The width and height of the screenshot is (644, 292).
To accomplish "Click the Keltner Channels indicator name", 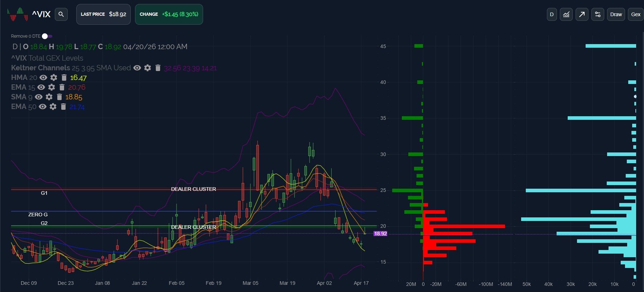I will coord(40,68).
